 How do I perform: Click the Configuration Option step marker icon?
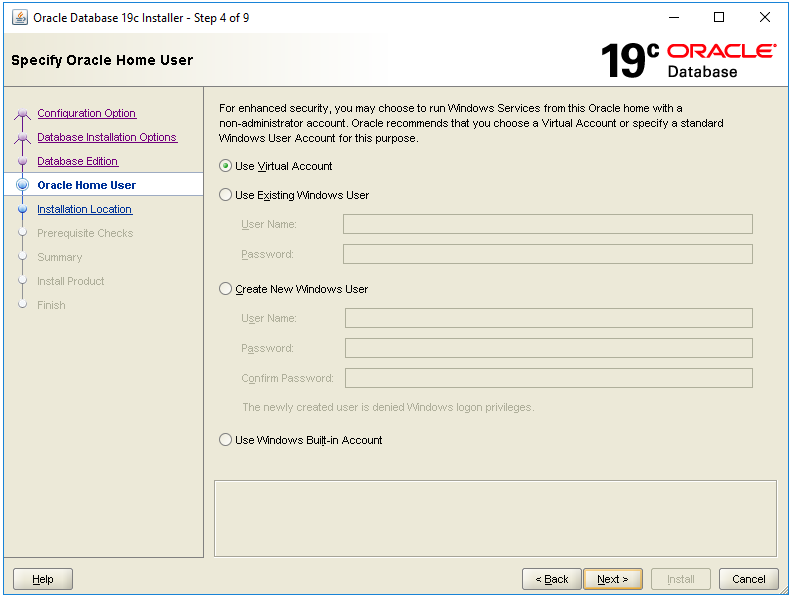coord(22,114)
